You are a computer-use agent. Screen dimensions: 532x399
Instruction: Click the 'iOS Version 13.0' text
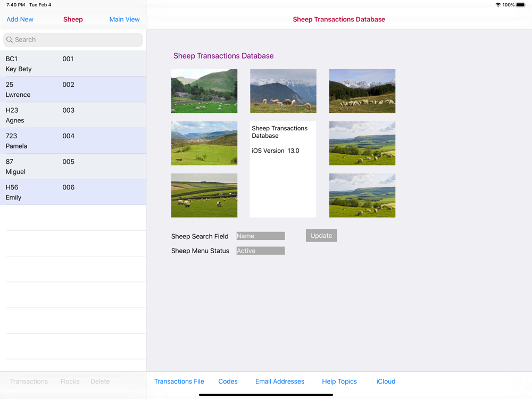point(276,151)
